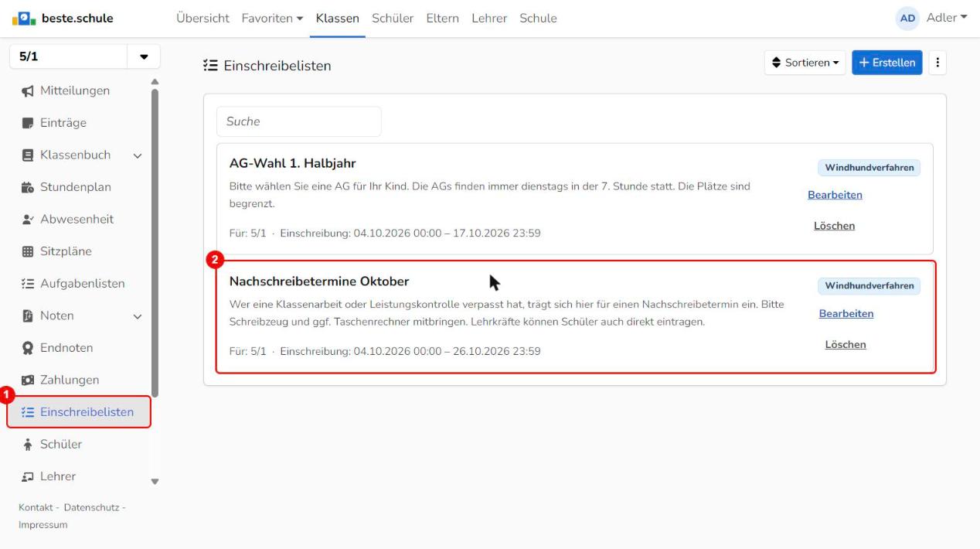Screen dimensions: 980x549
Task: Click Nachschreibetermine enrollment period ending 26.10.2026
Action: (410, 351)
